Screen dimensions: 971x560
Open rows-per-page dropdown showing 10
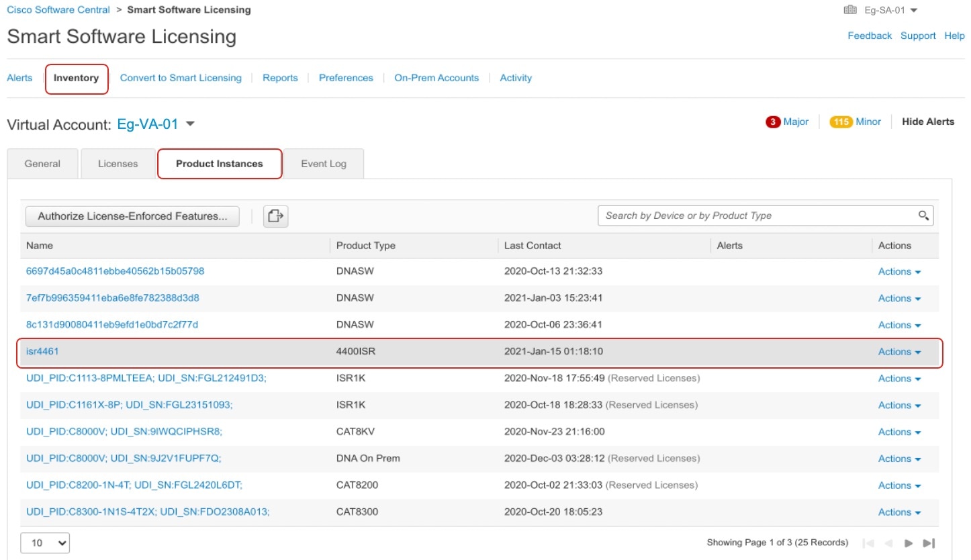[45, 543]
